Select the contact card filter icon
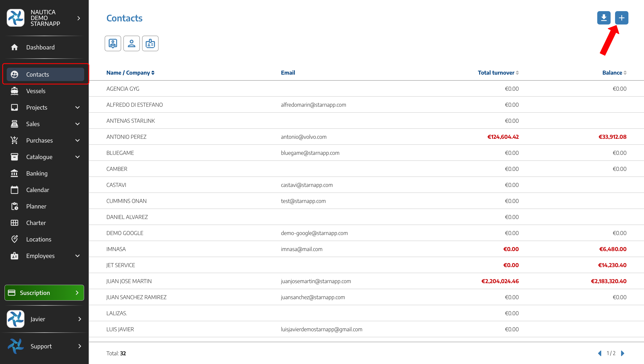Image resolution: width=644 pixels, height=364 pixels. (113, 43)
